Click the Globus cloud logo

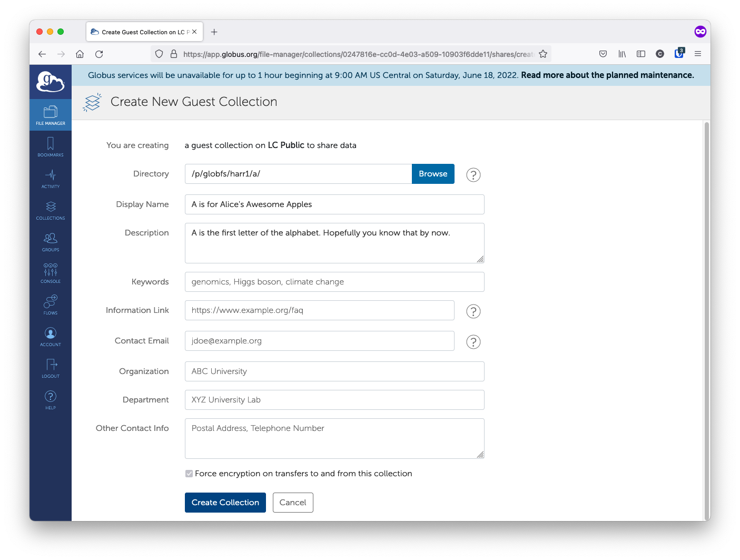[51, 82]
